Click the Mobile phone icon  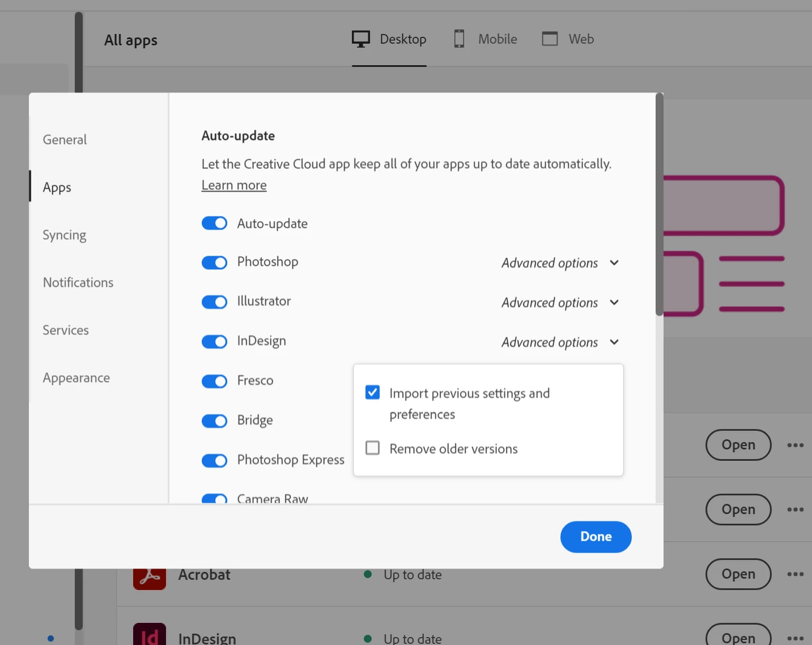pos(459,39)
